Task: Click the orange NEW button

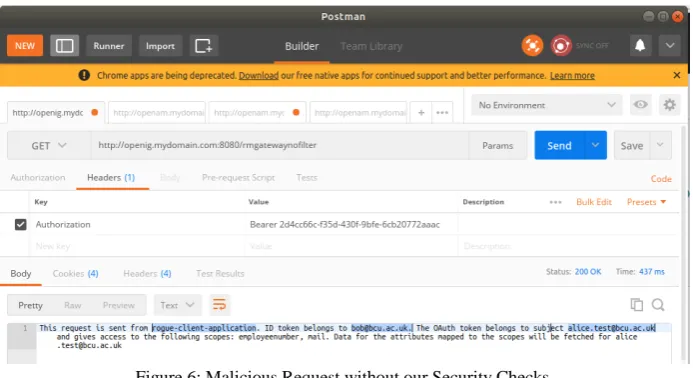Action: (x=25, y=46)
